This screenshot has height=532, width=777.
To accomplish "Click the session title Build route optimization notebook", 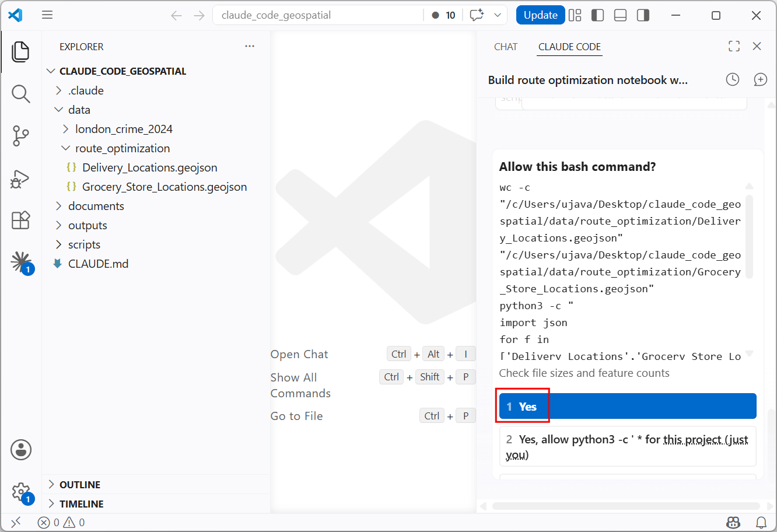I will 588,80.
